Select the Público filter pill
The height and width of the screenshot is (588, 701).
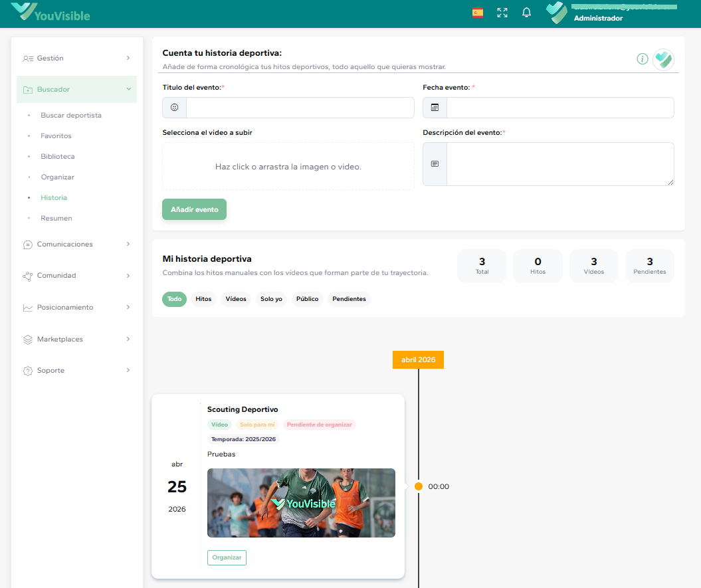coord(308,299)
